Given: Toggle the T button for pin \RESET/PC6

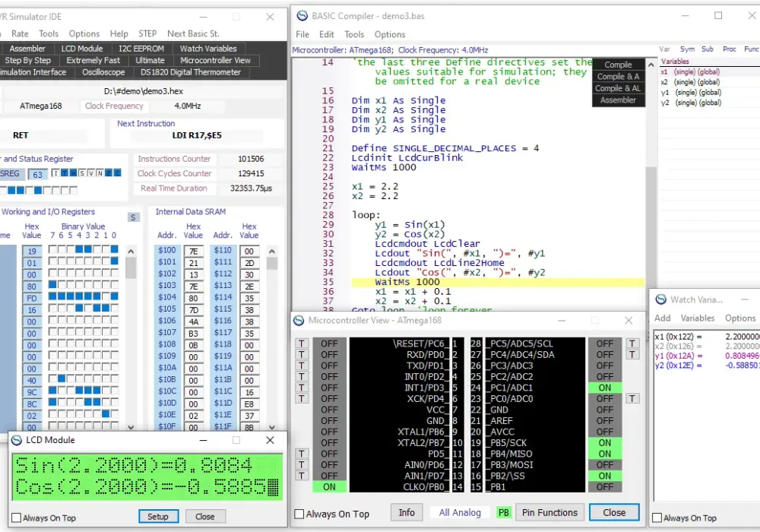Looking at the screenshot, I should tap(302, 344).
